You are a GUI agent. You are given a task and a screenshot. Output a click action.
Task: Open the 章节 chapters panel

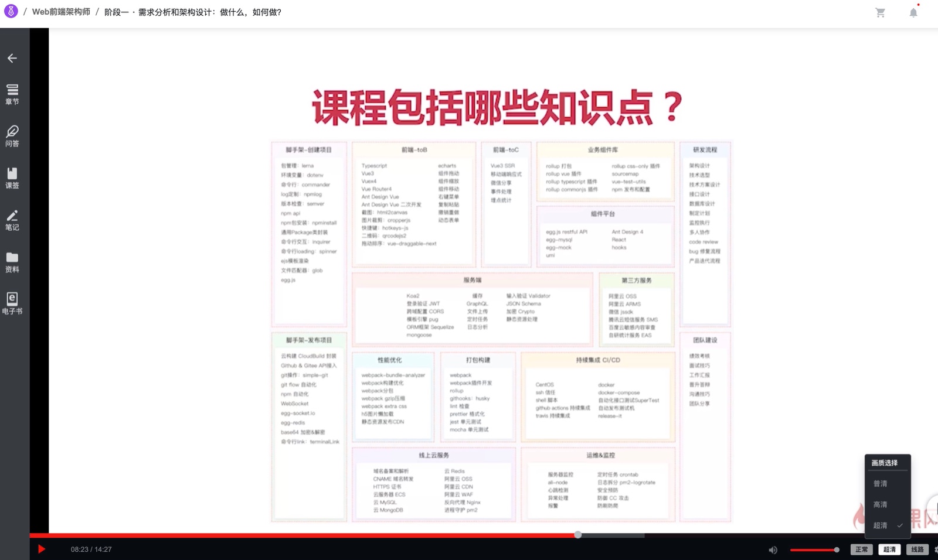click(12, 94)
